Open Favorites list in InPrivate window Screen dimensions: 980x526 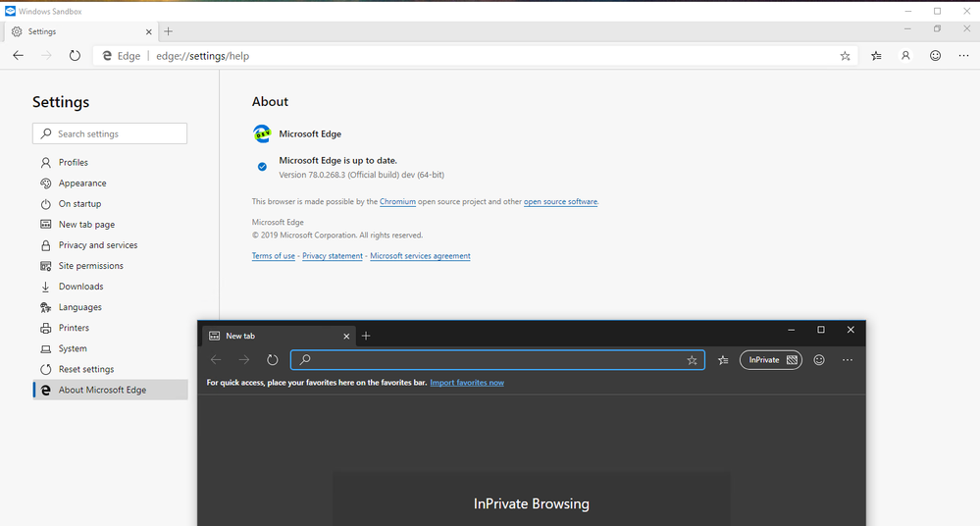pos(723,359)
